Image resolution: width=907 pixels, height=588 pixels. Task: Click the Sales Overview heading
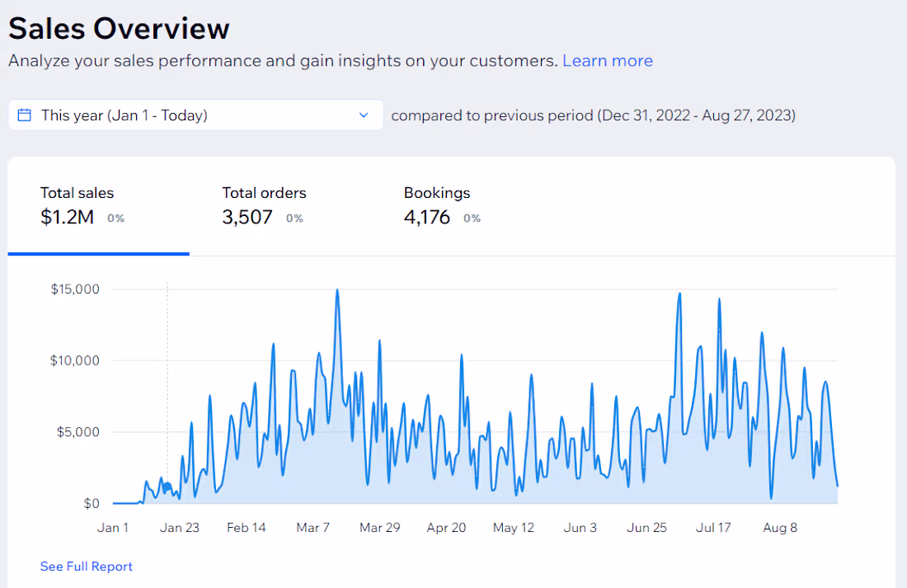pyautogui.click(x=118, y=28)
